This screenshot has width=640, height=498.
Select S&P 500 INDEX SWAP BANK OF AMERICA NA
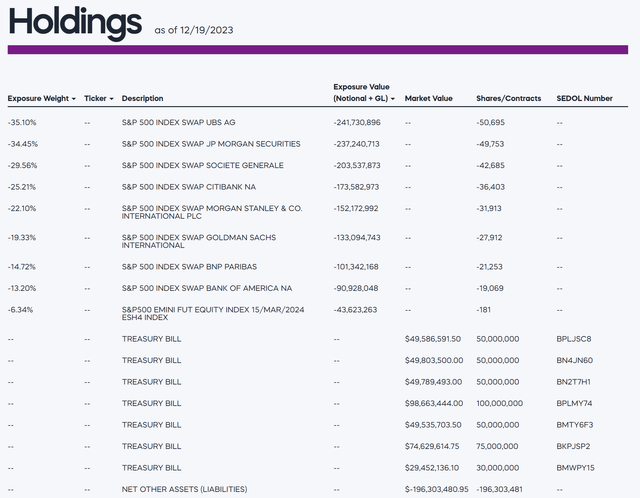(x=207, y=288)
